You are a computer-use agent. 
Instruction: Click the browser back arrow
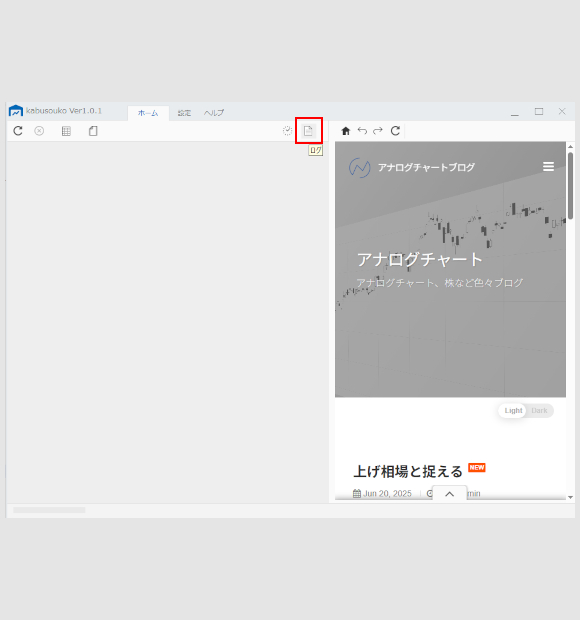(x=362, y=130)
